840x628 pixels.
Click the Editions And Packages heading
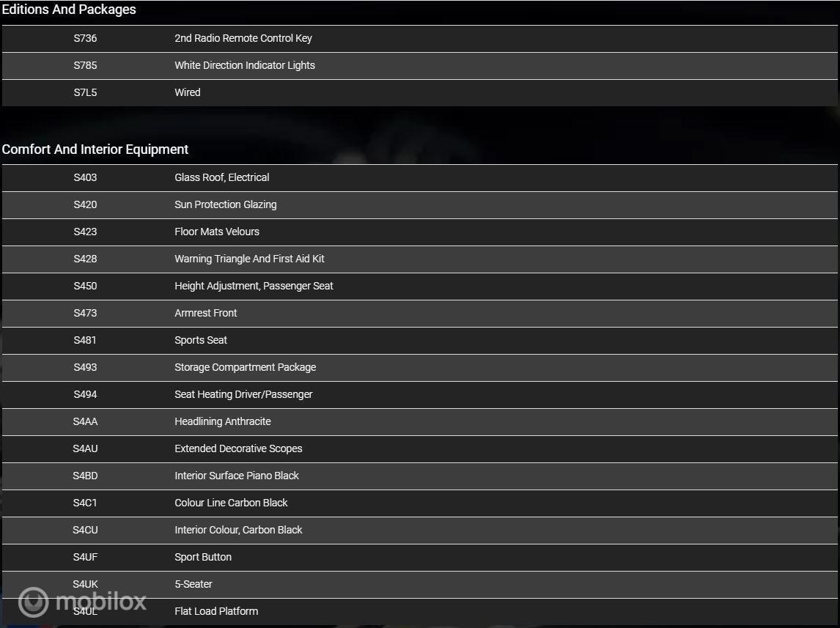coord(69,10)
